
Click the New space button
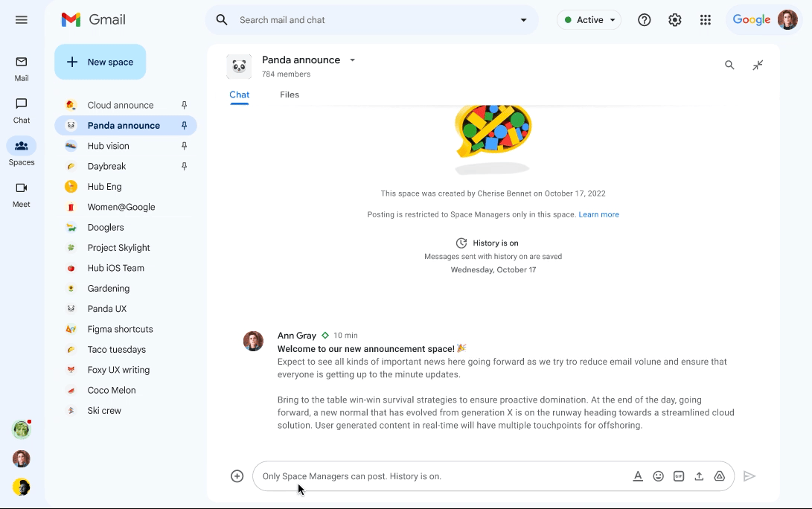100,62
